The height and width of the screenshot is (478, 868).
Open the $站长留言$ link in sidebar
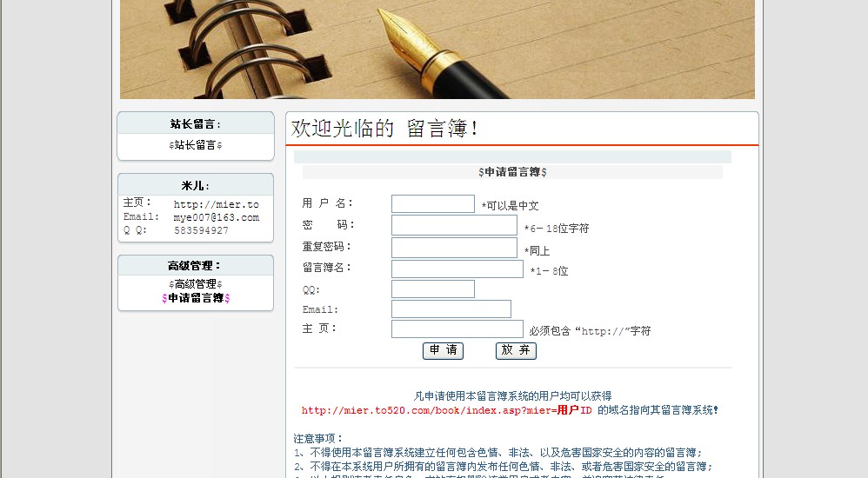pos(196,145)
